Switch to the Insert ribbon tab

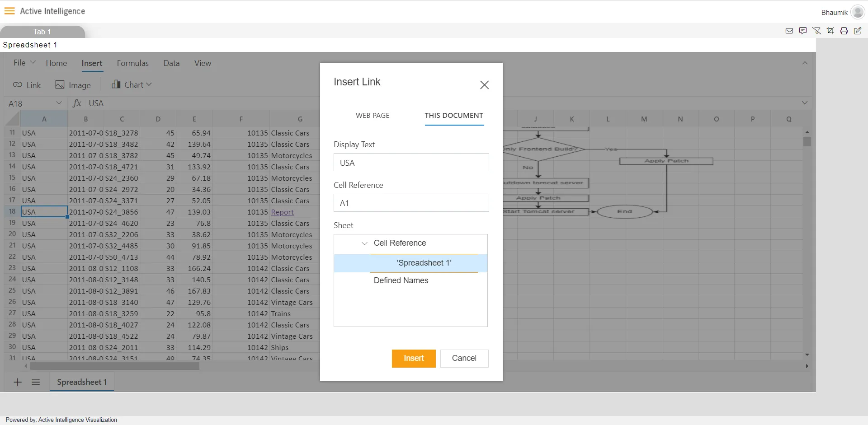[92, 63]
